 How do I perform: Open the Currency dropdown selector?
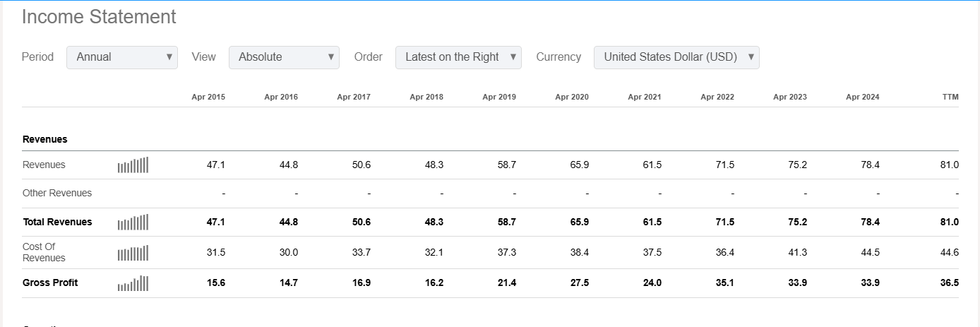[676, 57]
